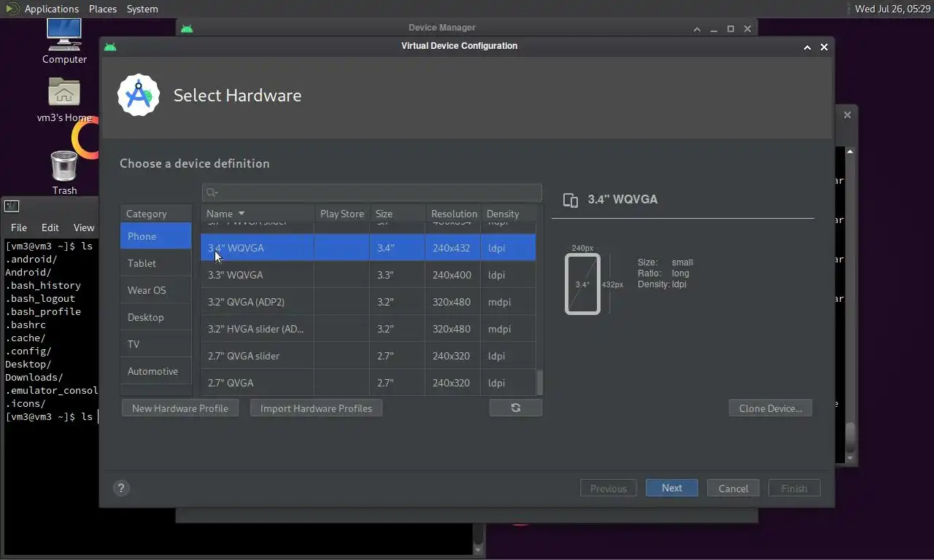Open the Computer desktop icon
Screen dimensions: 934x560
[64, 34]
